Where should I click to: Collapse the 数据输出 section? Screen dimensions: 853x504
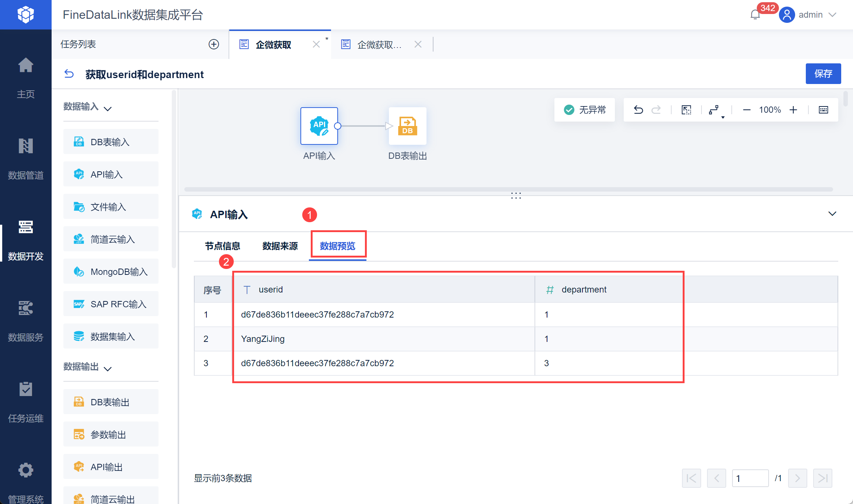[108, 368]
